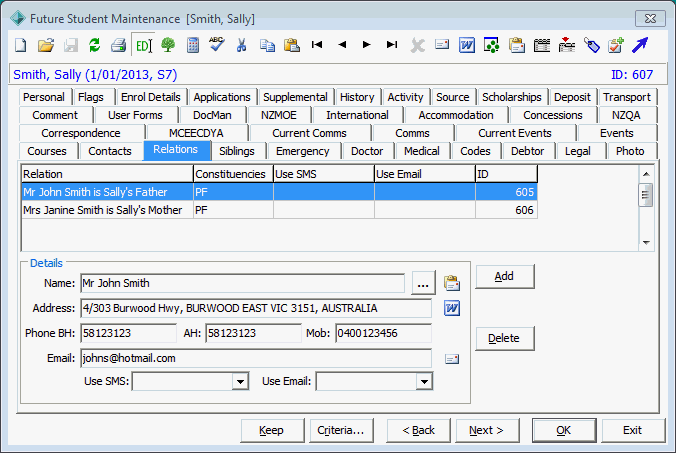The width and height of the screenshot is (676, 453).
Task: Click the Next > button
Action: click(x=487, y=430)
